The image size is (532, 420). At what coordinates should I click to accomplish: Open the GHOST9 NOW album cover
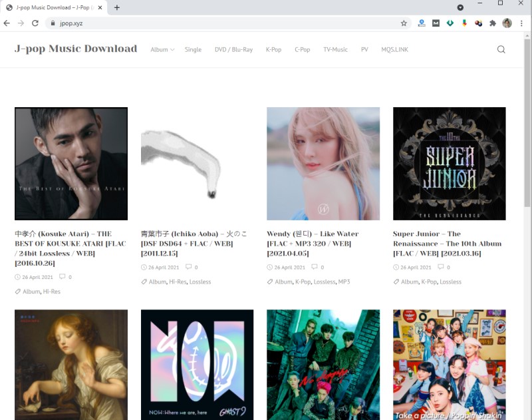(x=197, y=365)
